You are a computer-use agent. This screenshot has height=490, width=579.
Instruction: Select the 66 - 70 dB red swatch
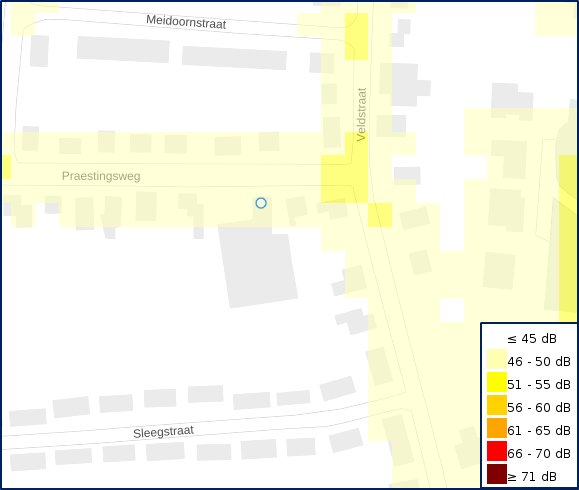(497, 451)
